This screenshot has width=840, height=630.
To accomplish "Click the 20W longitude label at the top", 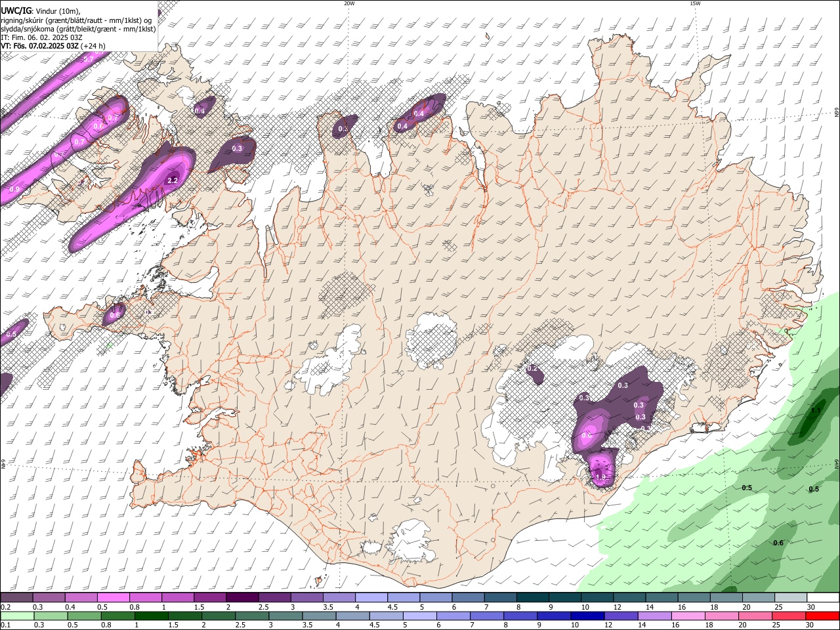I will 349,3.
